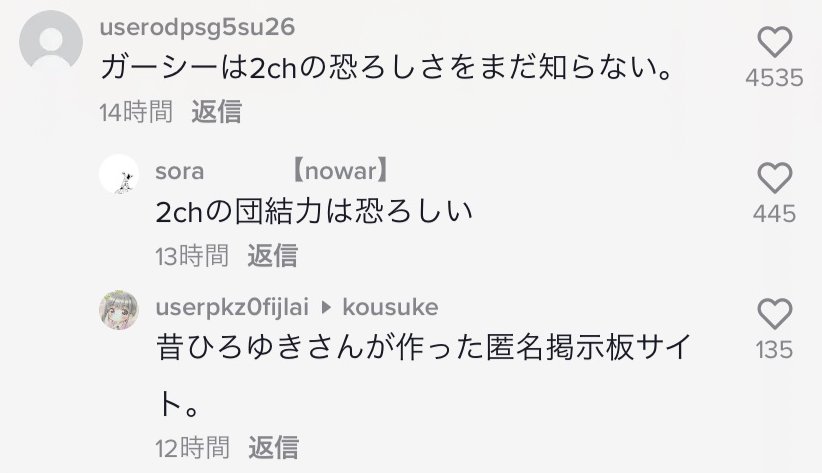This screenshot has width=822, height=473.
Task: Reply to the 12時間 comment
Action: coord(273,447)
